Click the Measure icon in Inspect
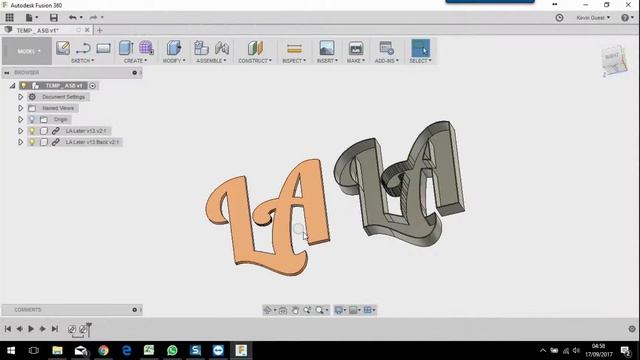This screenshot has width=640, height=360. click(294, 49)
